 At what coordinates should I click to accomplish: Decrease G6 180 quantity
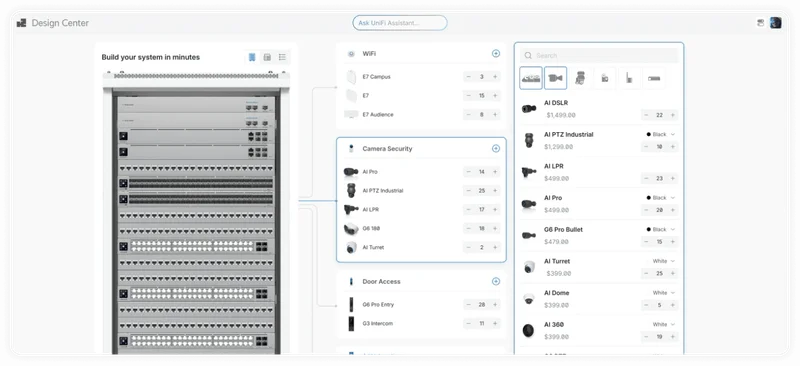(468, 228)
